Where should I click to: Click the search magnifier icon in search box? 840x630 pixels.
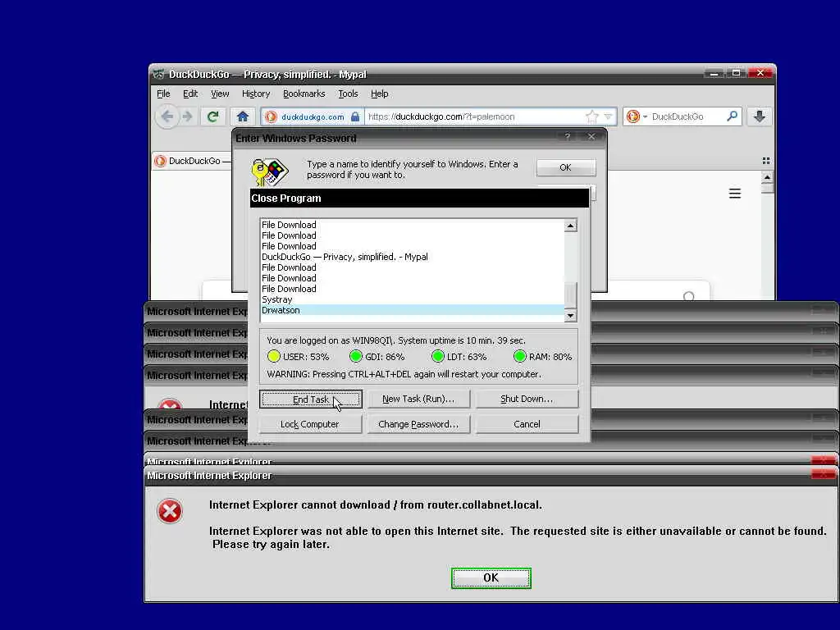coord(732,116)
